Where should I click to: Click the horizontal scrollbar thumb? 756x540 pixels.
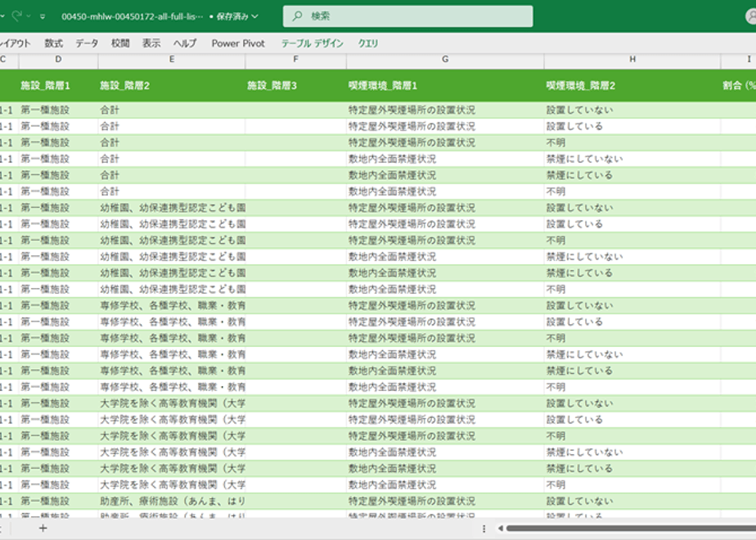point(631,529)
